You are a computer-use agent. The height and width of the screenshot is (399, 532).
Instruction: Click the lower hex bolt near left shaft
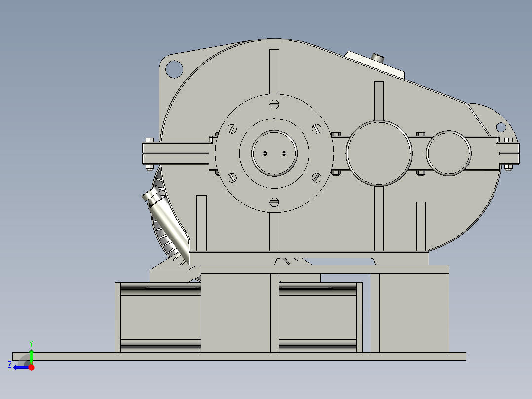(151, 166)
